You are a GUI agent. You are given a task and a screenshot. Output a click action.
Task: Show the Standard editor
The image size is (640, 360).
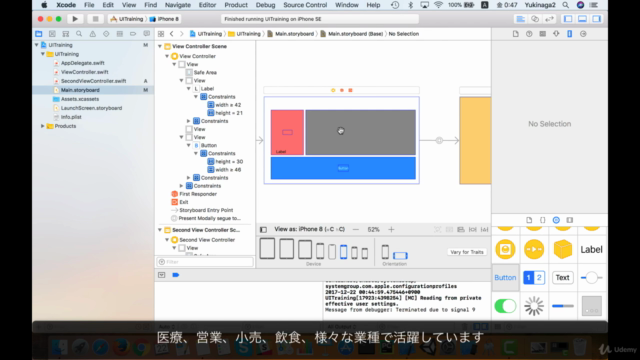(520, 19)
